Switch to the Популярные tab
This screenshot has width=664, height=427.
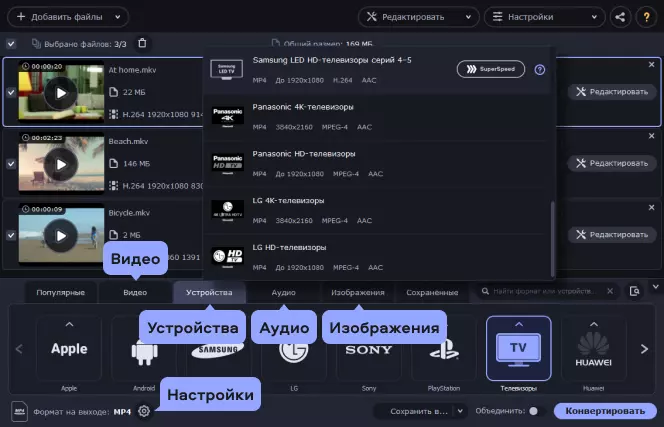61,293
